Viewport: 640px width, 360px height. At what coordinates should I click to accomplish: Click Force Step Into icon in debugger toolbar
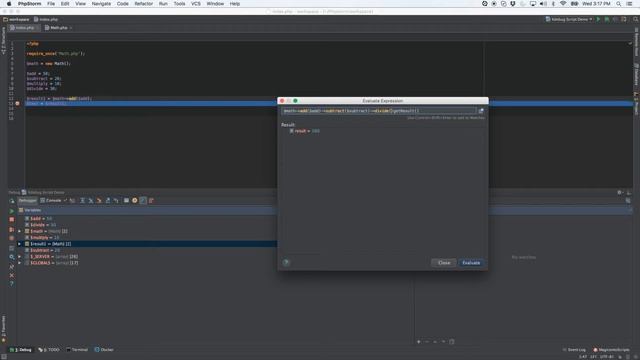pos(99,200)
